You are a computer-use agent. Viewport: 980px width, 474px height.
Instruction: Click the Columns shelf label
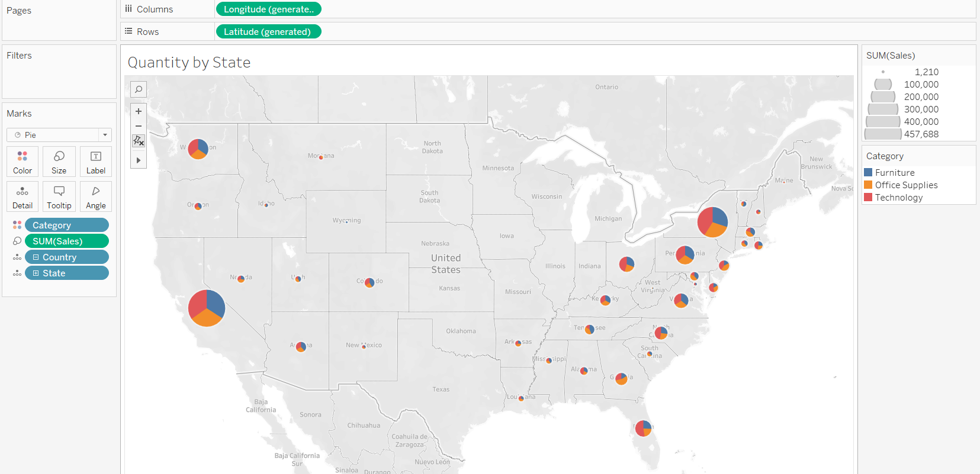(155, 9)
